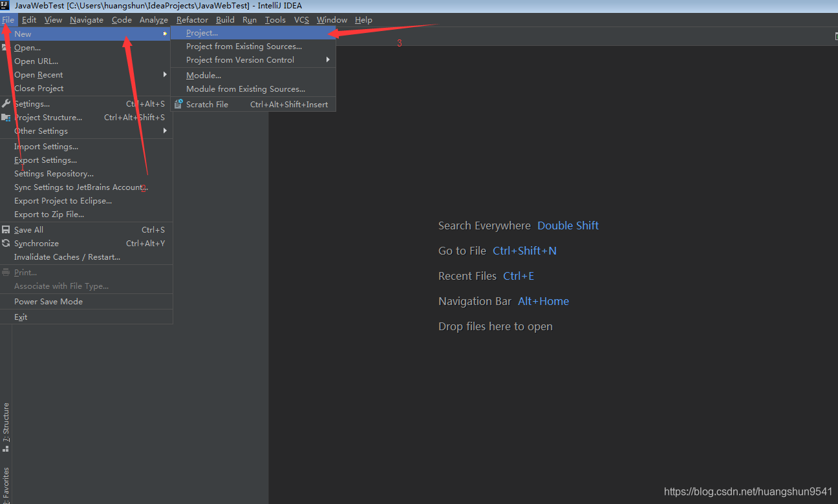This screenshot has height=504, width=838.
Task: Expand the Open Recent submenu arrow
Action: (x=165, y=74)
